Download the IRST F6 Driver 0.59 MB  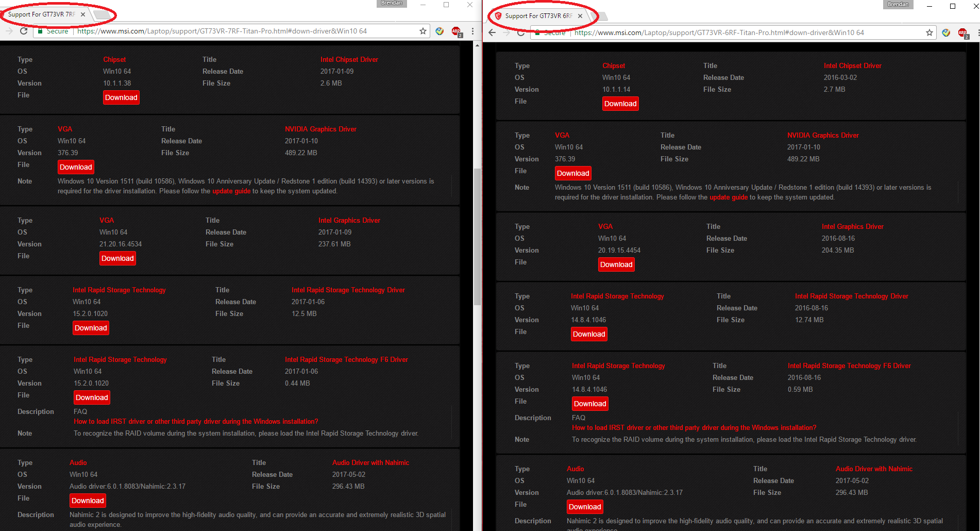tap(590, 404)
